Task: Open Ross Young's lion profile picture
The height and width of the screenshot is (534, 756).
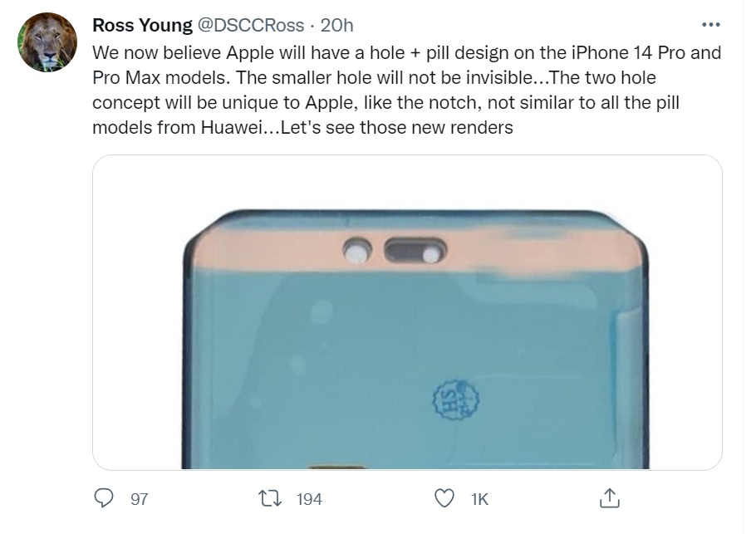Action: [47, 42]
